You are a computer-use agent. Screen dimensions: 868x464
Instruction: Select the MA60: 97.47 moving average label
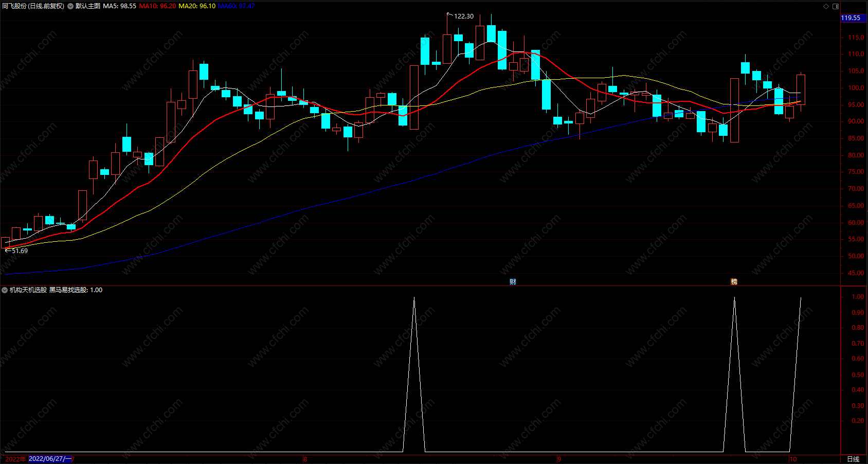pos(237,6)
